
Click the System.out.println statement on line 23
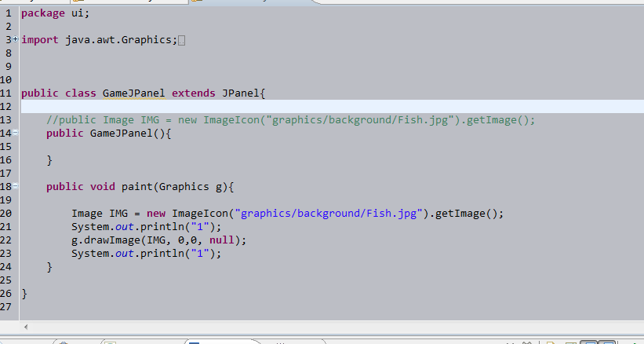pos(146,254)
